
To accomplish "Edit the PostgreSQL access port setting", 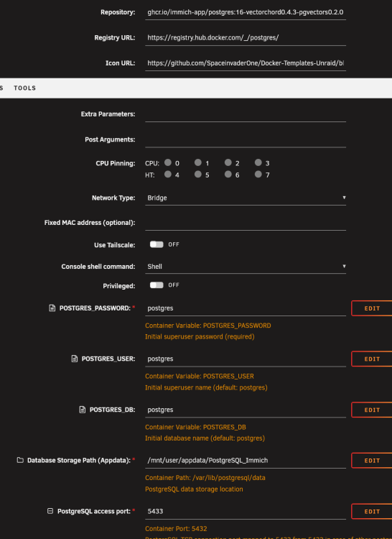I will [x=372, y=512].
